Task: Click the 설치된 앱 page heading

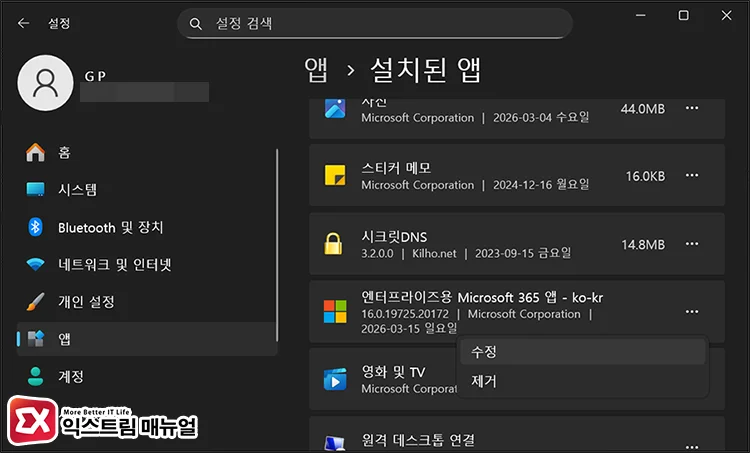Action: pyautogui.click(x=426, y=70)
